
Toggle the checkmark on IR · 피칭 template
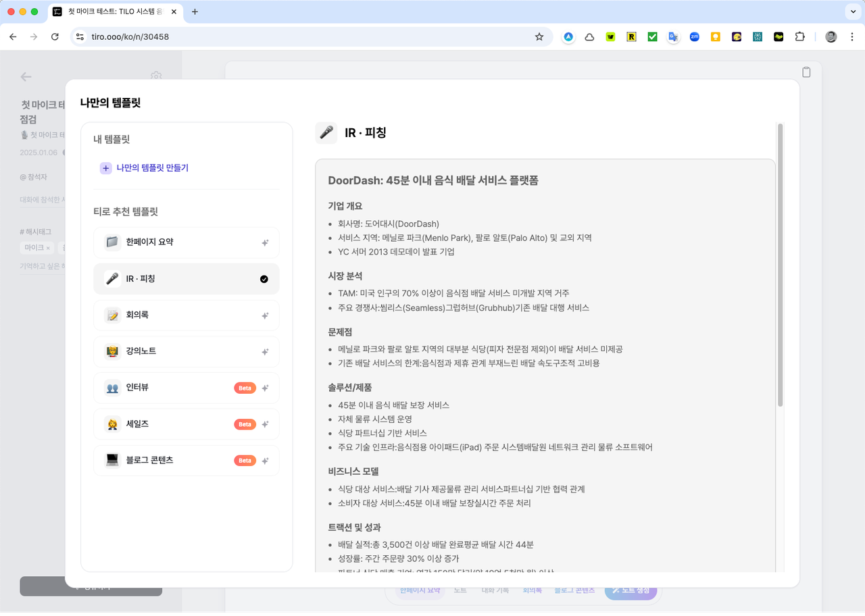click(264, 279)
